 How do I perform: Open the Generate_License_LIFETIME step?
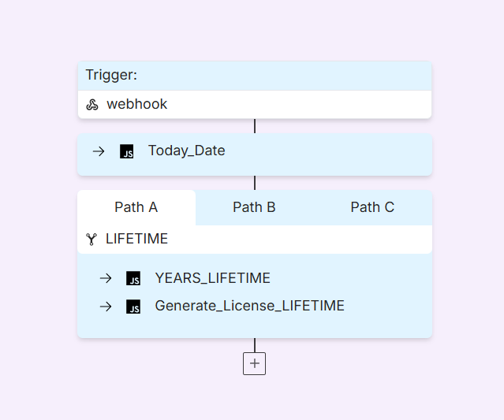(249, 306)
